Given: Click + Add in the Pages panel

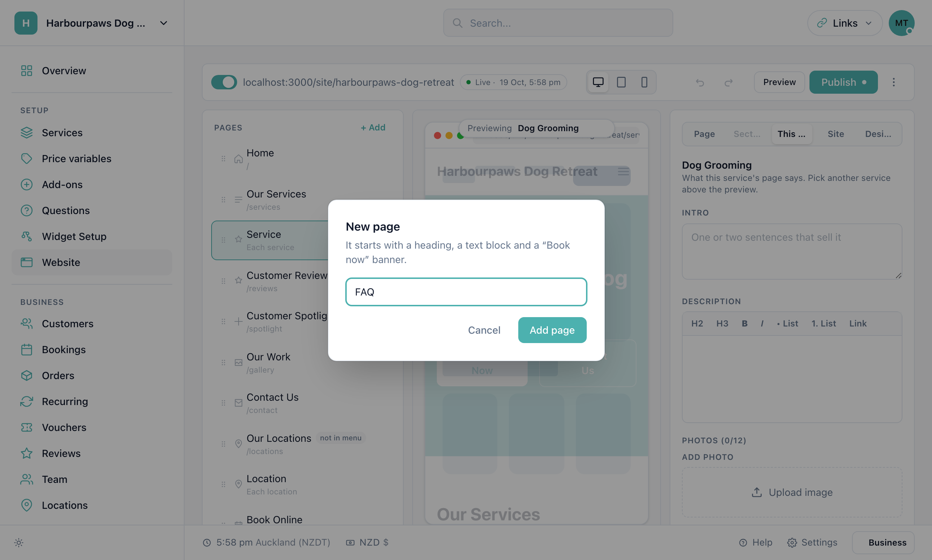Looking at the screenshot, I should (373, 128).
